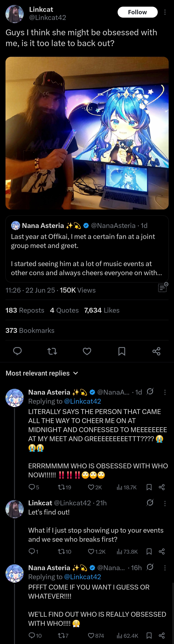Repost the main Linkcat post

(x=52, y=351)
